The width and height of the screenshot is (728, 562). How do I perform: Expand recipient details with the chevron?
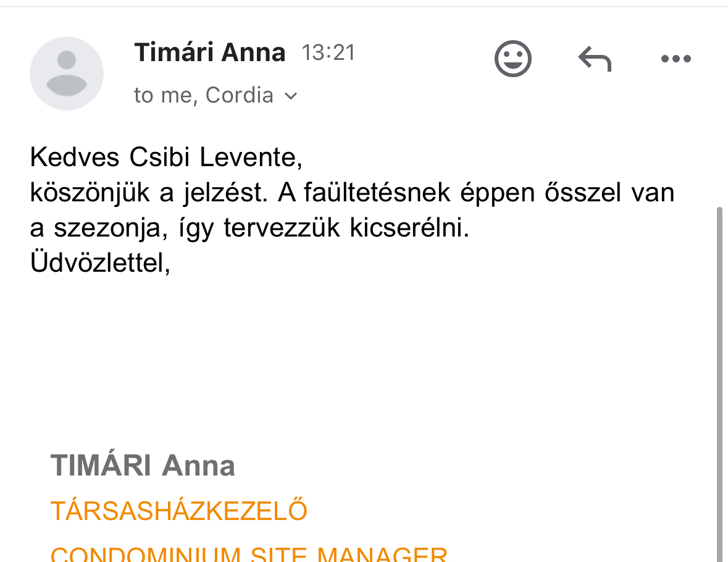291,96
